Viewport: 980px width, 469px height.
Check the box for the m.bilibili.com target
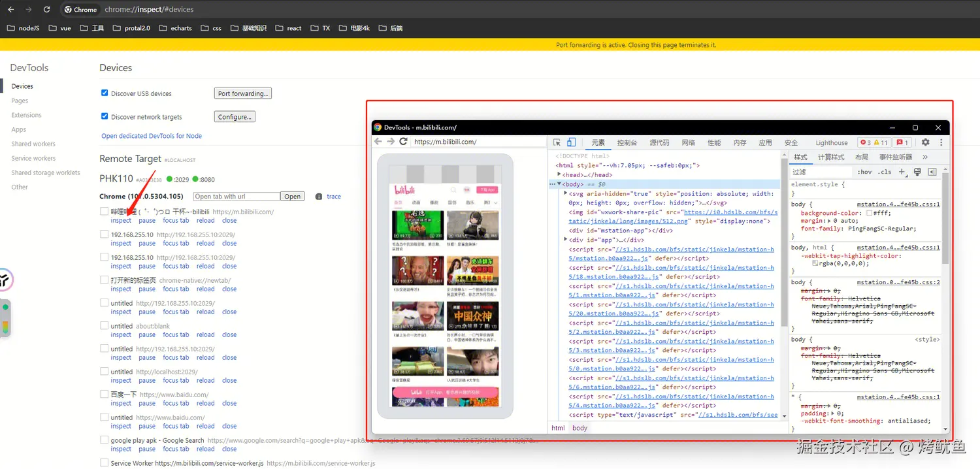[x=105, y=212]
